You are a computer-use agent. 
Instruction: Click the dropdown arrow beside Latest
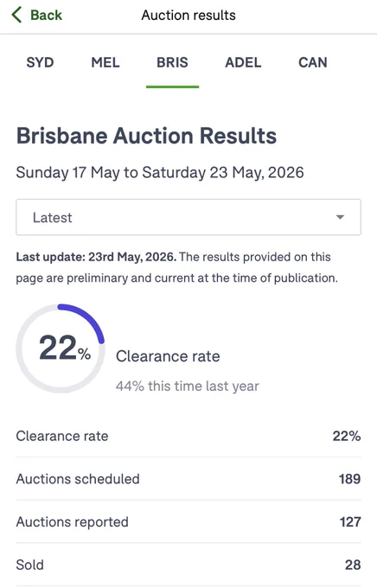(340, 217)
